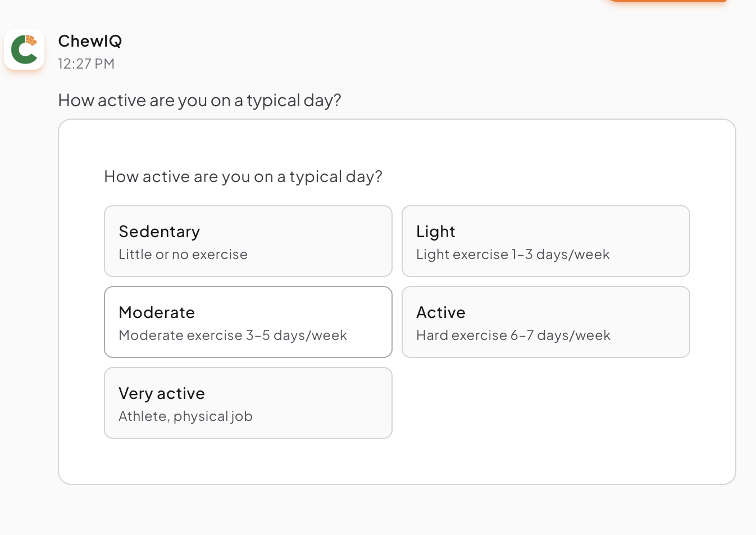Select the Light activity option
The height and width of the screenshot is (535, 756).
pos(545,241)
